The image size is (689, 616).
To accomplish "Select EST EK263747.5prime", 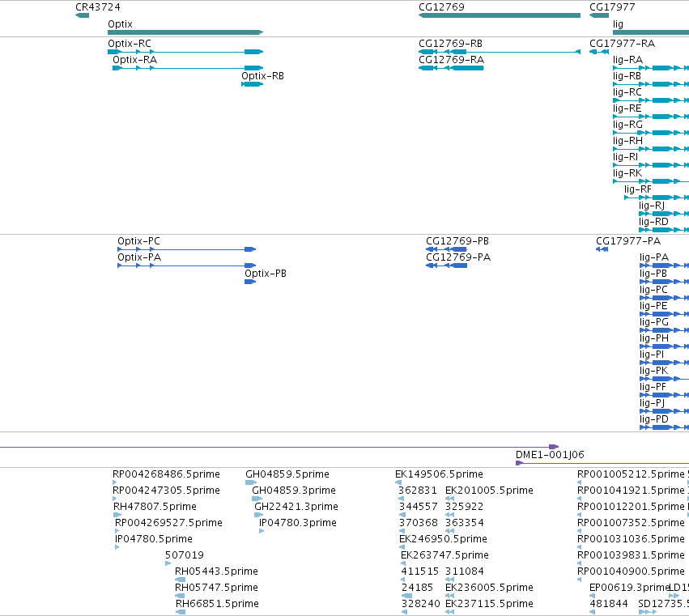I will tap(403, 563).
